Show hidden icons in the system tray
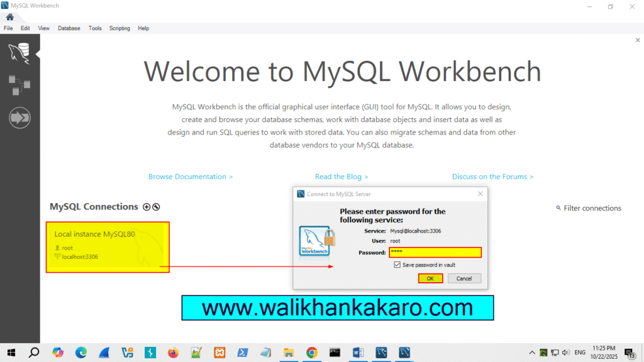 click(532, 353)
